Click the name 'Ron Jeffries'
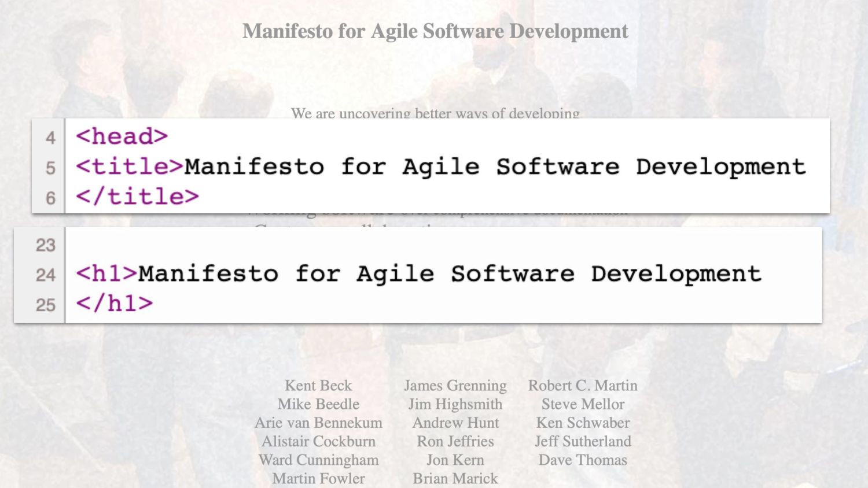This screenshot has width=868, height=488. coord(455,441)
